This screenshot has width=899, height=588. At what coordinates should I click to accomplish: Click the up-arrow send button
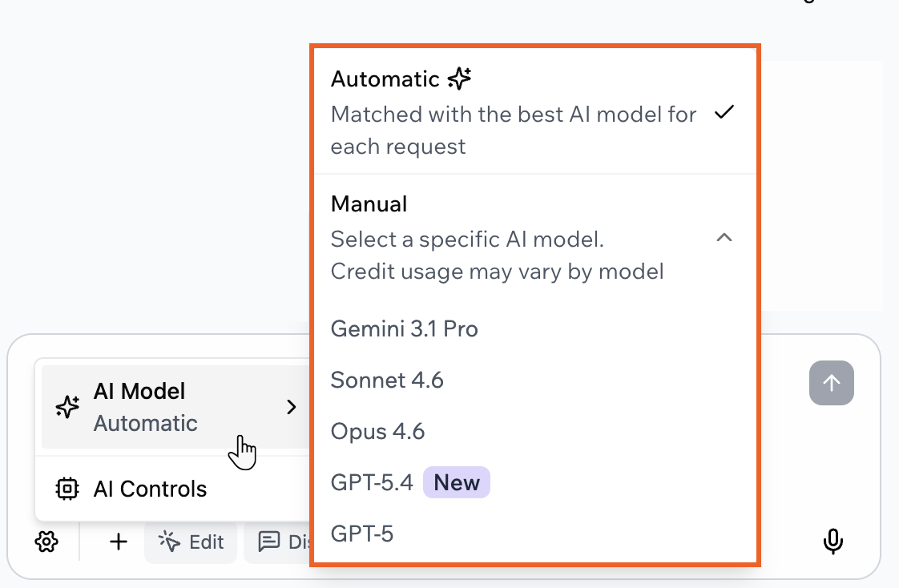coord(832,383)
